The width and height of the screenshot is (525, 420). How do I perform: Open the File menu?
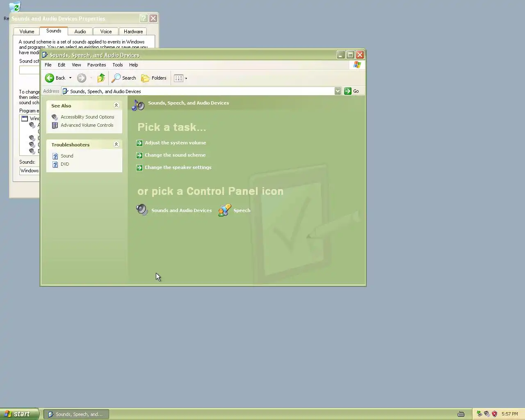coord(48,65)
